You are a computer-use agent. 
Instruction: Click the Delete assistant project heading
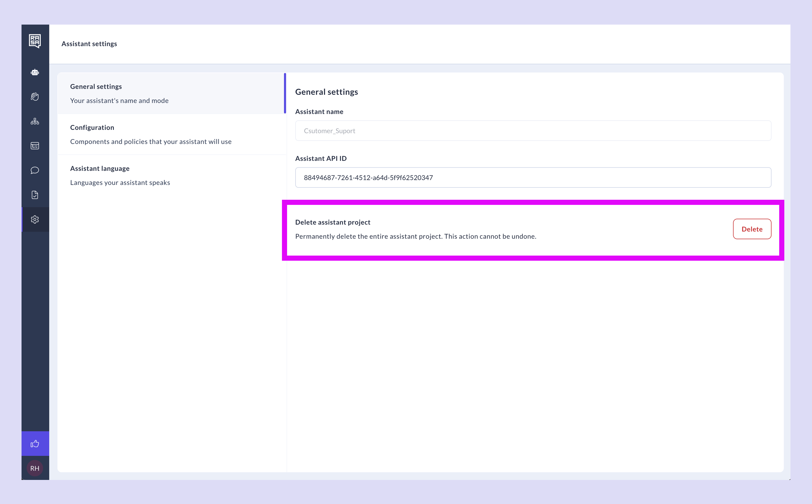[333, 222]
